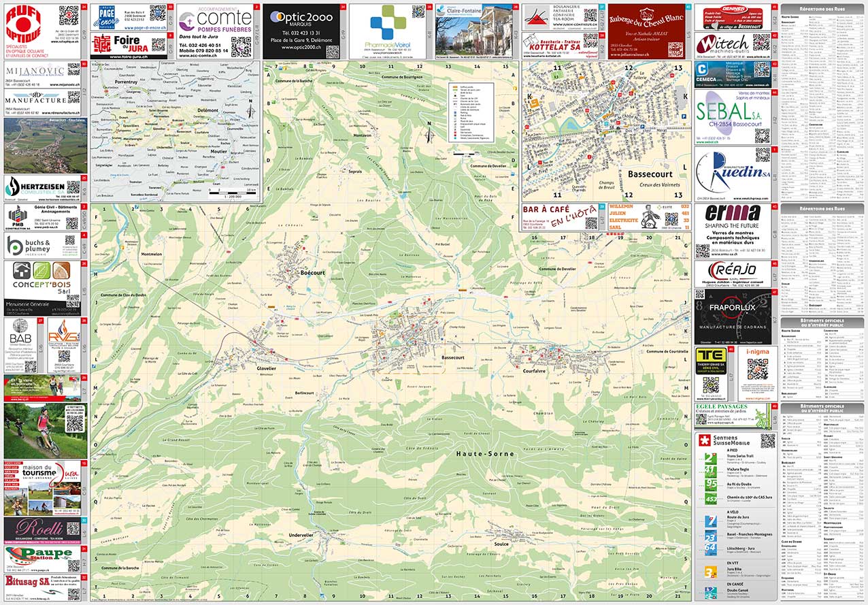This screenshot has width=868, height=605.
Task: Select the Page d'encre bookstore logo
Action: 107,17
